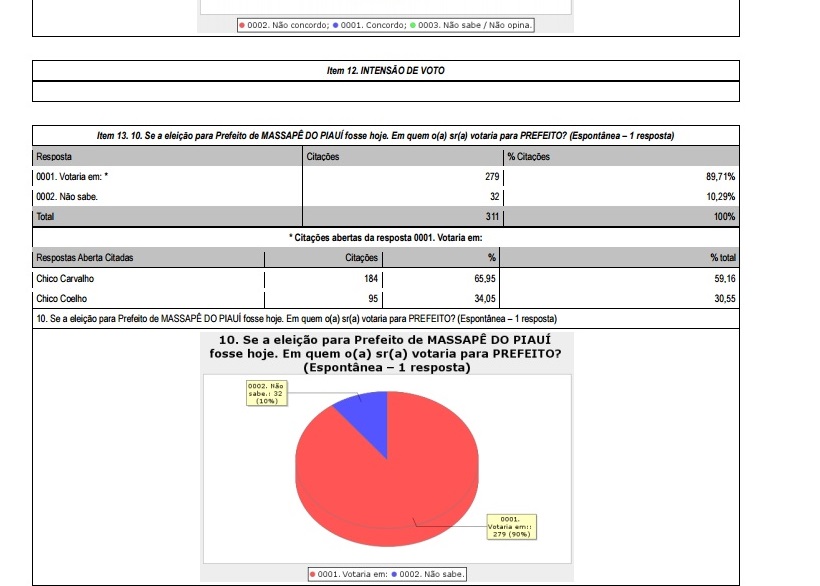This screenshot has width=820, height=586.
Task: Click the Chico Coelho row name
Action: tap(61, 298)
